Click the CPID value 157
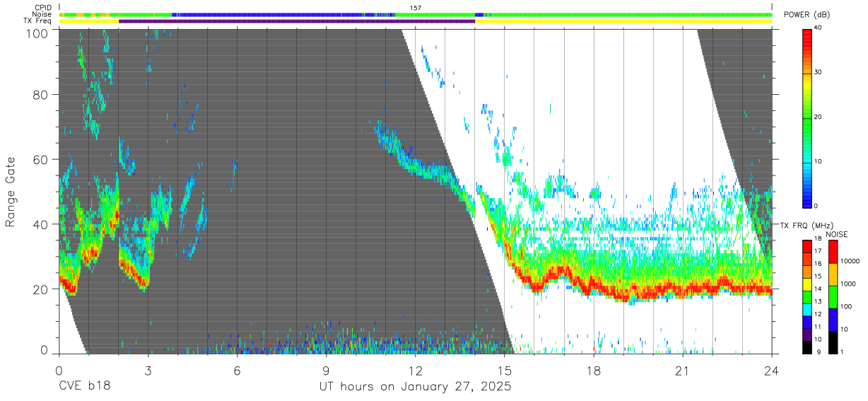The width and height of the screenshot is (868, 401). 416,8
